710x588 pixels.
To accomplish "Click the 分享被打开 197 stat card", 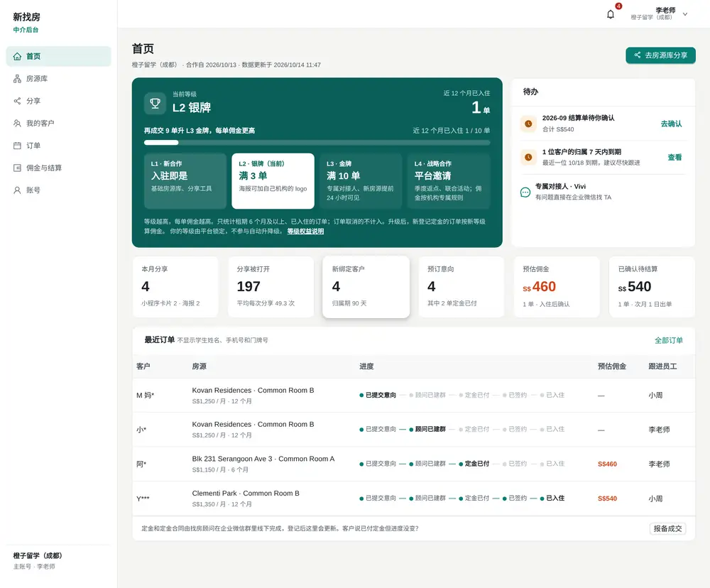I will pos(271,287).
